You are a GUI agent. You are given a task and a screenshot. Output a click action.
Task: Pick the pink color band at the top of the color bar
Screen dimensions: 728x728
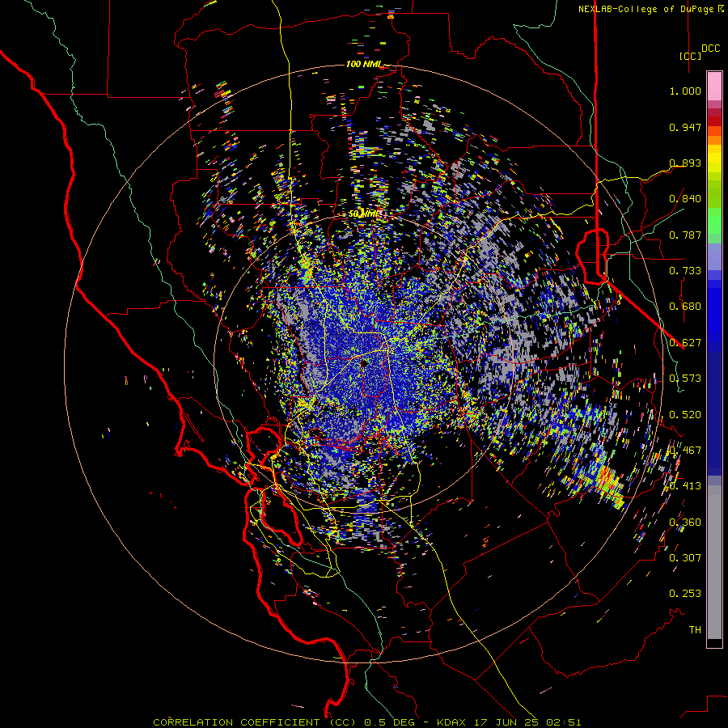coord(714,87)
